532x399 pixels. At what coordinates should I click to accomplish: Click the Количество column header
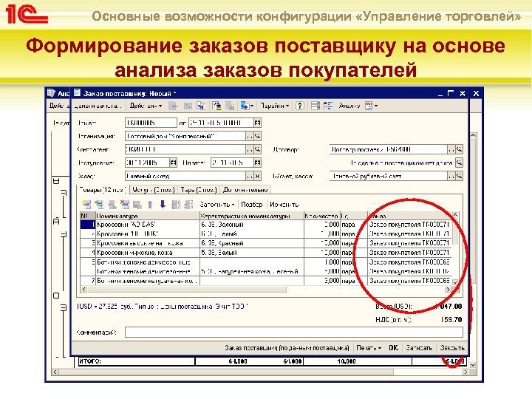point(321,216)
